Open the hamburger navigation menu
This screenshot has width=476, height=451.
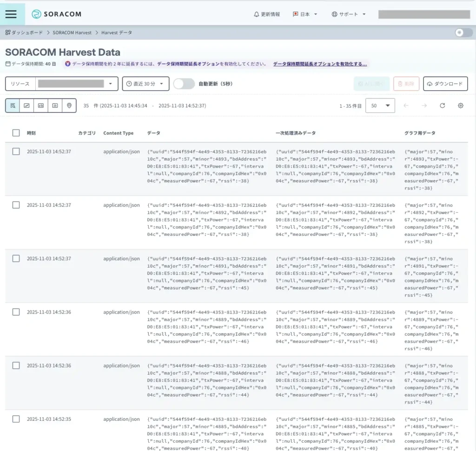pyautogui.click(x=11, y=14)
